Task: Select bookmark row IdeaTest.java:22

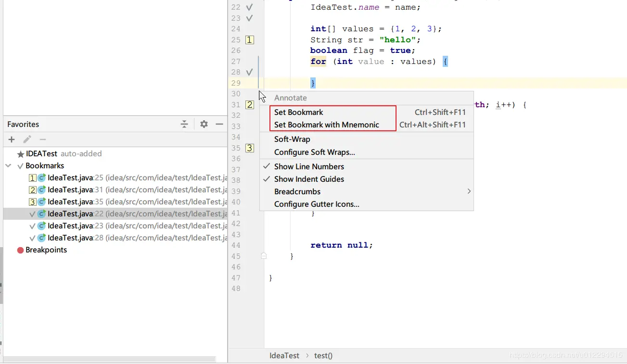Action: pyautogui.click(x=115, y=214)
